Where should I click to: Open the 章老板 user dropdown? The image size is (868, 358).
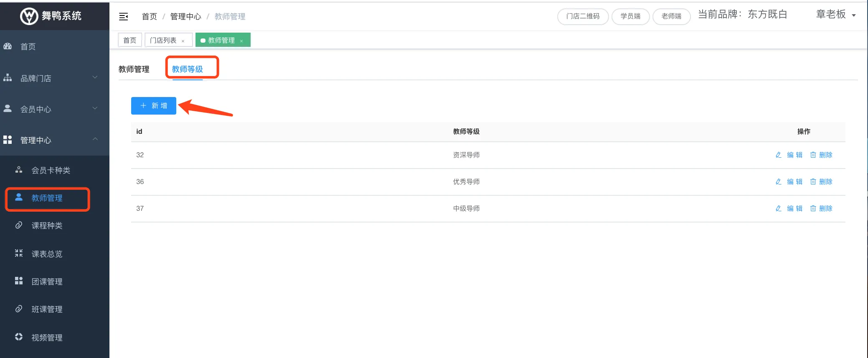(836, 15)
